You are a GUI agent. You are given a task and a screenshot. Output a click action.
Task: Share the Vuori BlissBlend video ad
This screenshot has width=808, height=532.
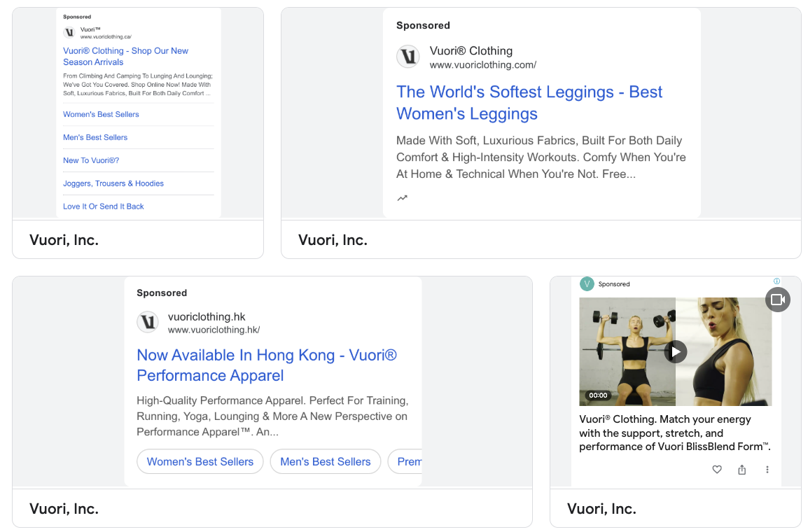741,469
